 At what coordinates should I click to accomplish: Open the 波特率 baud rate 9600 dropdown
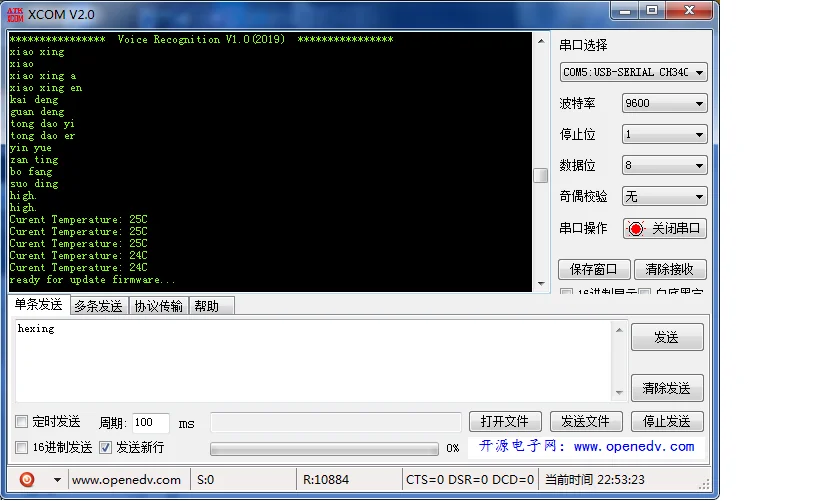(x=664, y=103)
